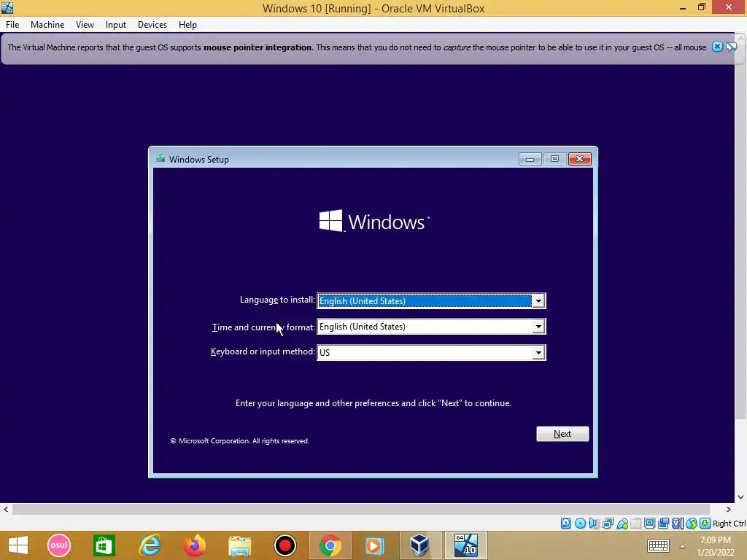Open the Devices menu
The width and height of the screenshot is (747, 560).
coord(152,25)
